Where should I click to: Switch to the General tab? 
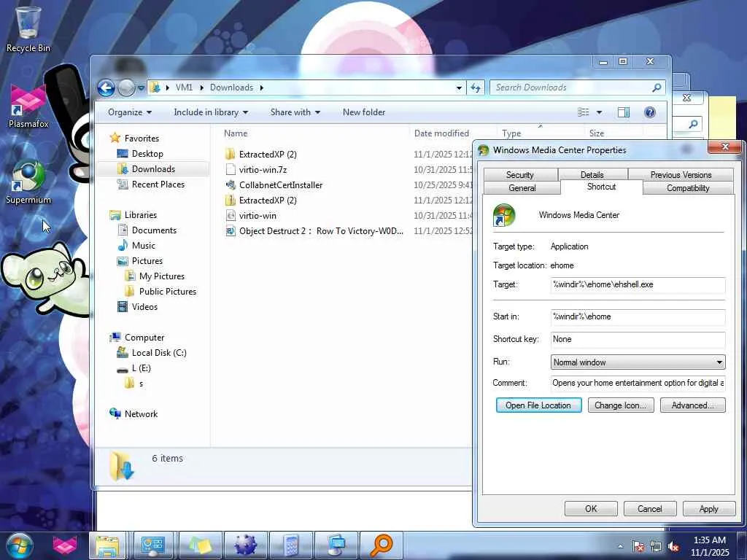point(522,188)
